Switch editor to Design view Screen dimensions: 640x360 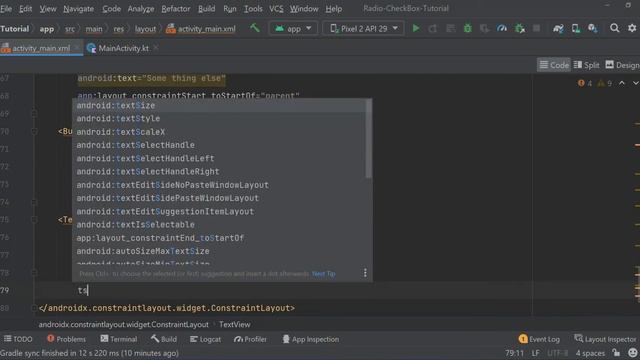click(622, 65)
